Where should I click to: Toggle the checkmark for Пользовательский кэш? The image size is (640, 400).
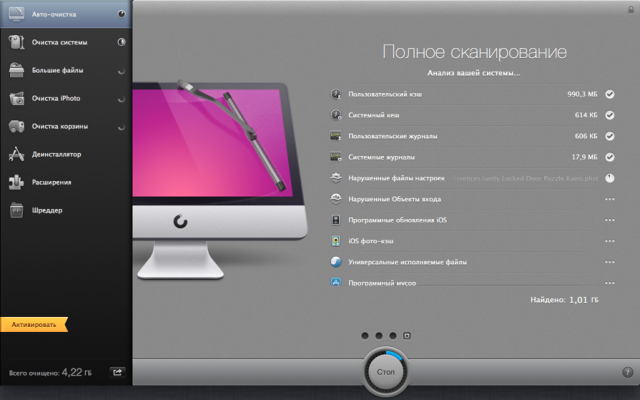pyautogui.click(x=609, y=94)
